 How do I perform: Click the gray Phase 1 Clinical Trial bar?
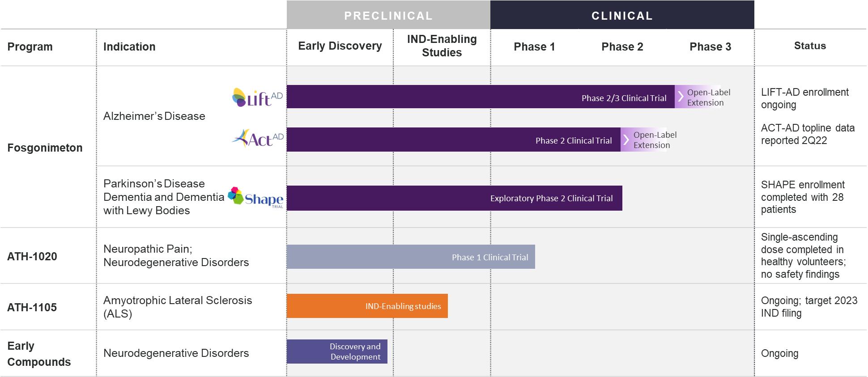point(410,257)
